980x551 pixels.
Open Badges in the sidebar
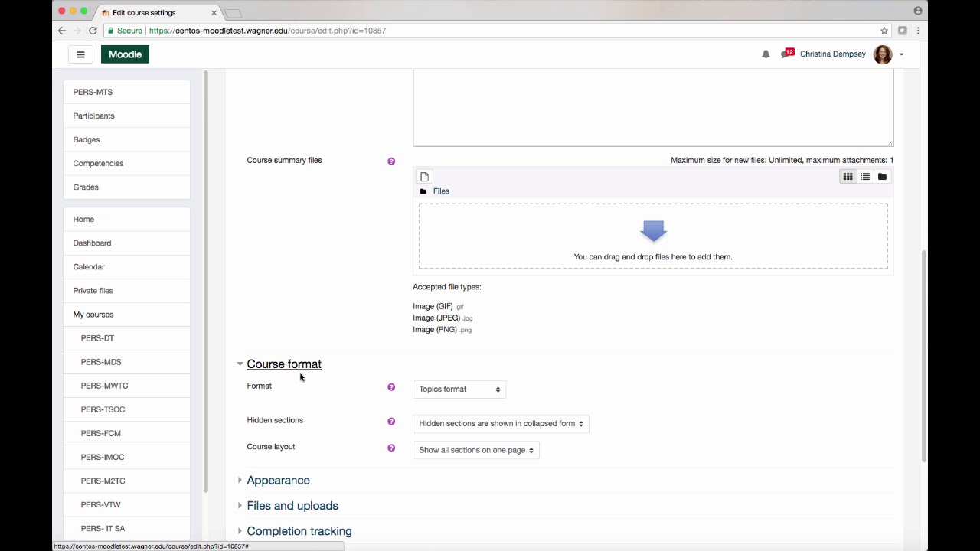click(x=126, y=139)
